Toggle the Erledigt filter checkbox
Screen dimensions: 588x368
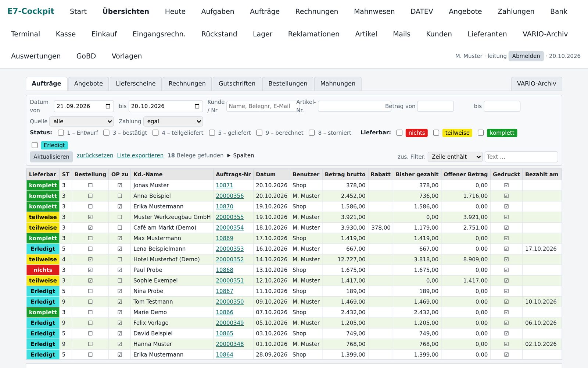(35, 145)
